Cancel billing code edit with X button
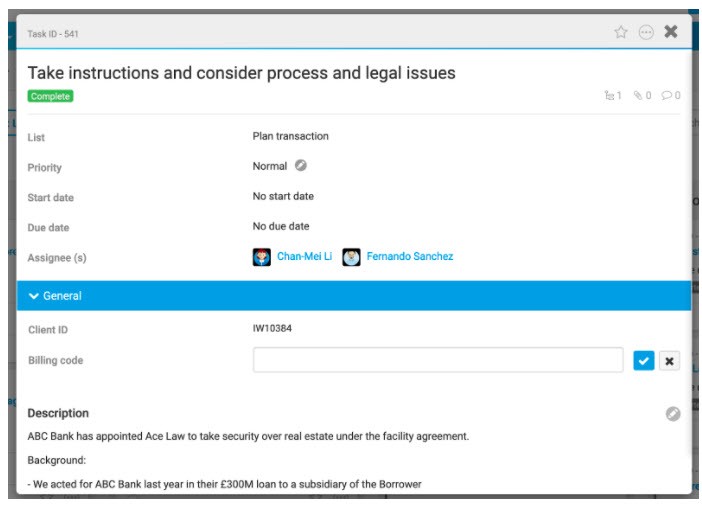The width and height of the screenshot is (702, 508). [x=670, y=361]
